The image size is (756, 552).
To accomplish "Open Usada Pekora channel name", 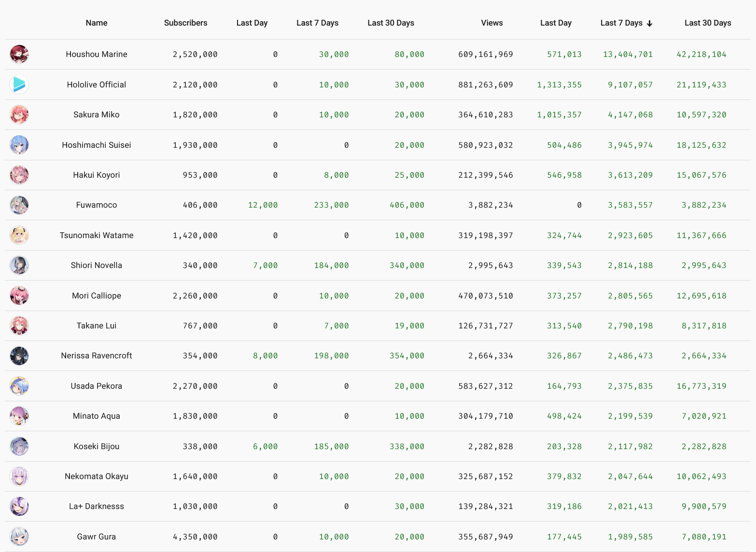I will tap(97, 386).
